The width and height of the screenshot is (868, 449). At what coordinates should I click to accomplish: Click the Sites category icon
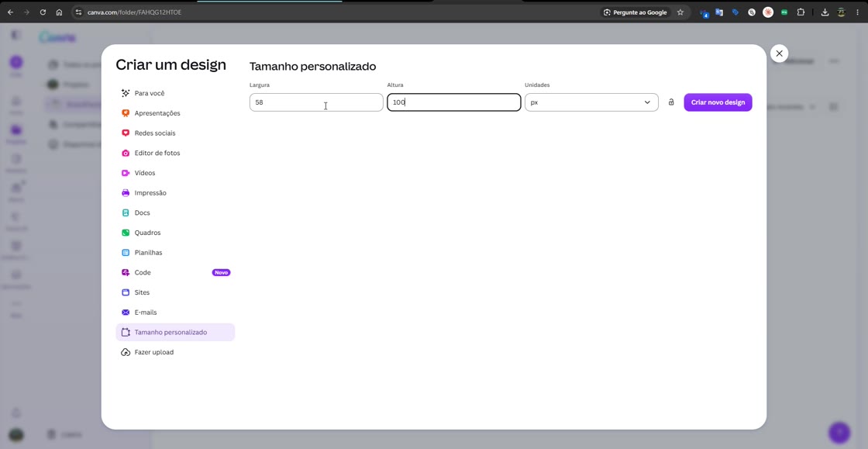[126, 292]
